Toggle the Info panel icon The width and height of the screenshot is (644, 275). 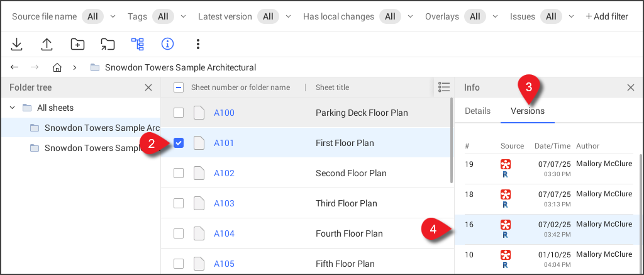pos(167,44)
